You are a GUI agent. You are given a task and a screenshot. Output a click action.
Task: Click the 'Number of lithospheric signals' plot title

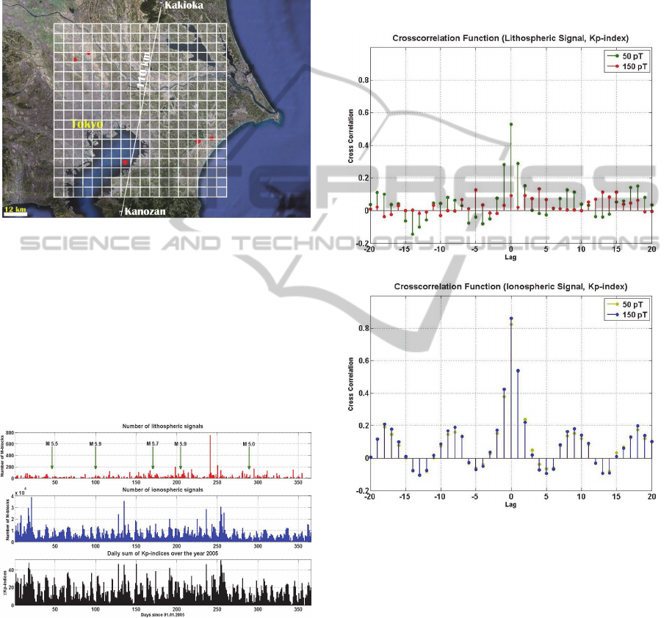[165, 426]
